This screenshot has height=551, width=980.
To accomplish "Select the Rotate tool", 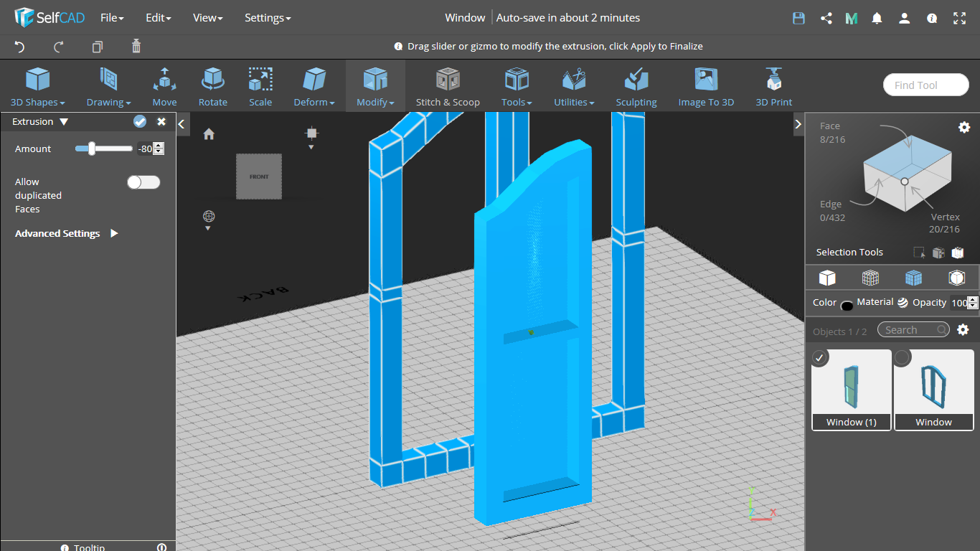I will pyautogui.click(x=213, y=86).
